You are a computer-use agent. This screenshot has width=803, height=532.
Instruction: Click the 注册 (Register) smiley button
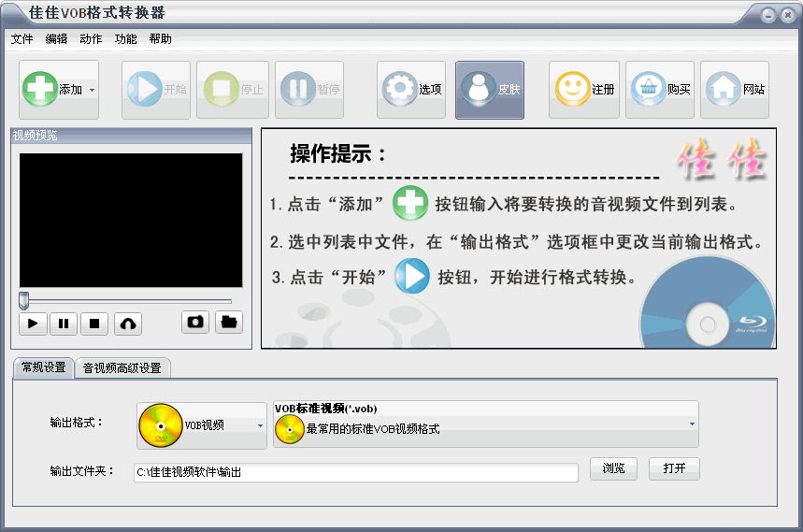click(x=584, y=90)
